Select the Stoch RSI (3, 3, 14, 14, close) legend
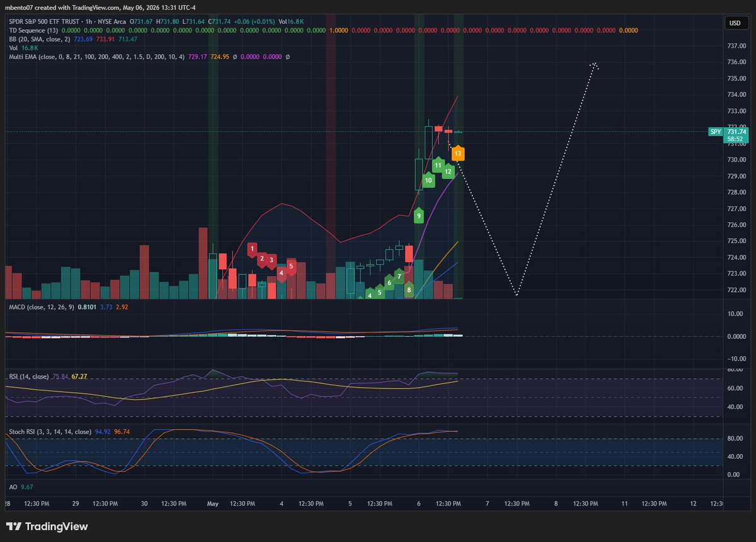 [x=50, y=432]
